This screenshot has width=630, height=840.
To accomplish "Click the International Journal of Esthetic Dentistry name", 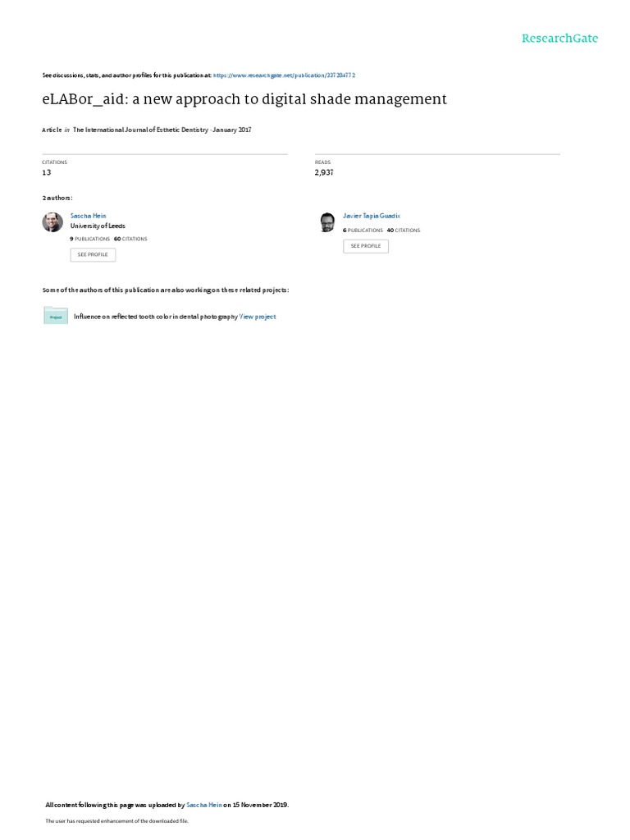I will (140, 130).
